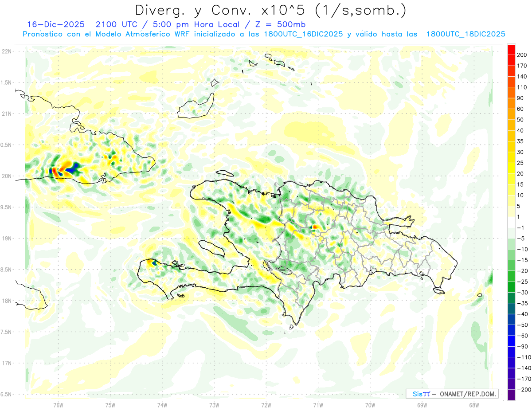Click latitude label '20N'

coord(6,176)
